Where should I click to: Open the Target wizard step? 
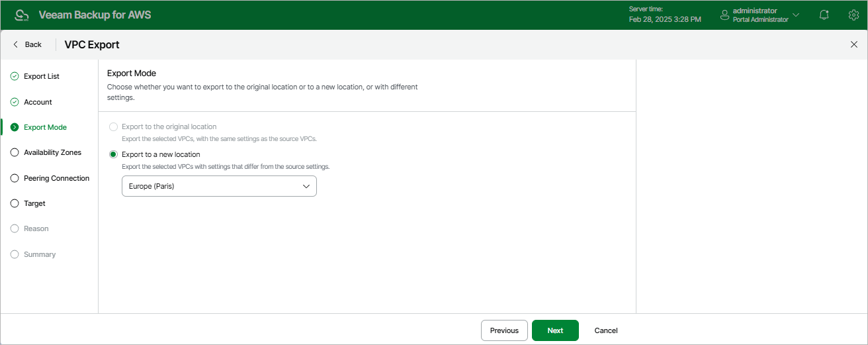pyautogui.click(x=34, y=203)
